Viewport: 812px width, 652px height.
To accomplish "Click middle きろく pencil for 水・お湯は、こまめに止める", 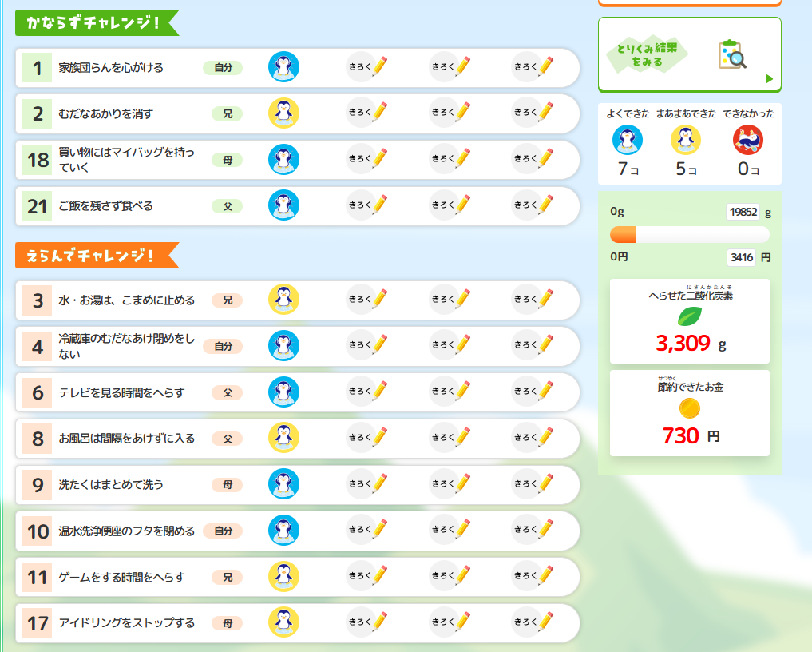I will tap(450, 300).
